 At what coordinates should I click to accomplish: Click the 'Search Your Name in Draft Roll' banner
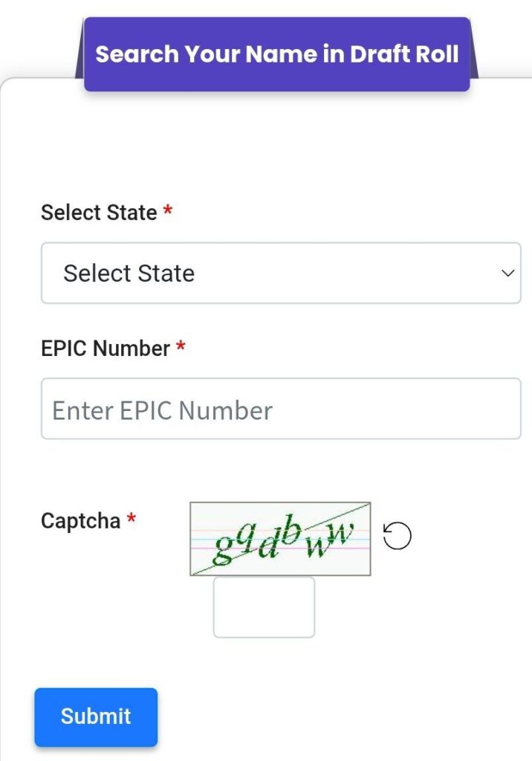[276, 54]
